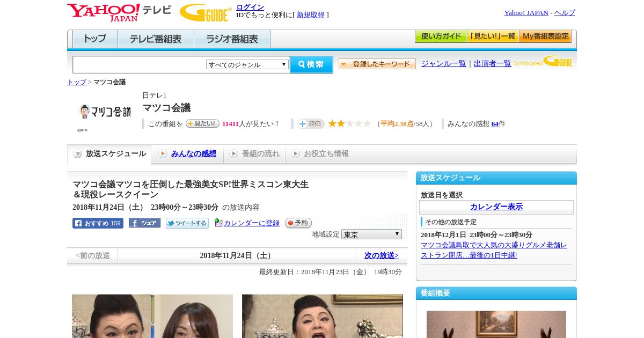The width and height of the screenshot is (644, 338).
Task: Open the テレビ番組表 tab
Action: click(156, 39)
